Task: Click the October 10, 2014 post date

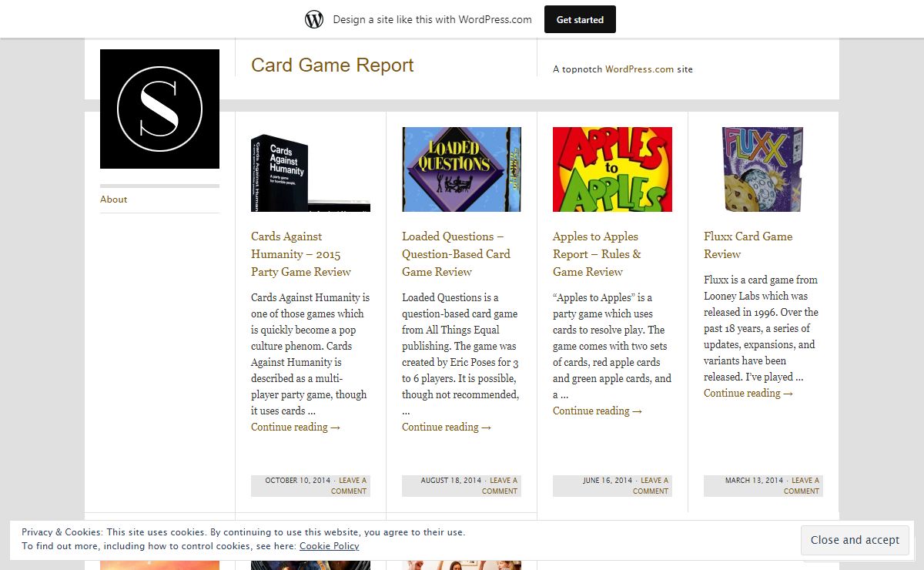Action: pyautogui.click(x=298, y=481)
